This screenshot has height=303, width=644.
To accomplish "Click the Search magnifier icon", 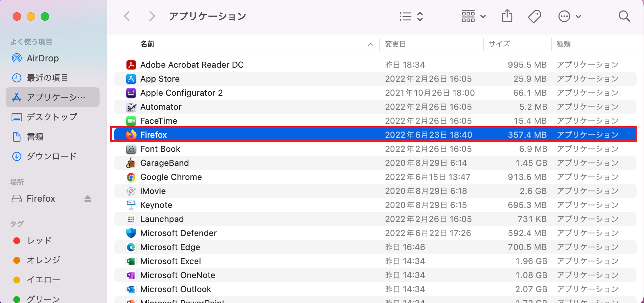I will 624,16.
